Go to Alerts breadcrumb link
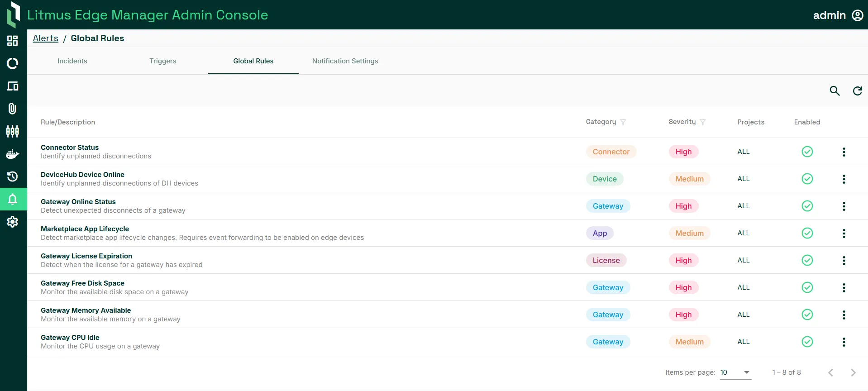The image size is (868, 391). [46, 38]
